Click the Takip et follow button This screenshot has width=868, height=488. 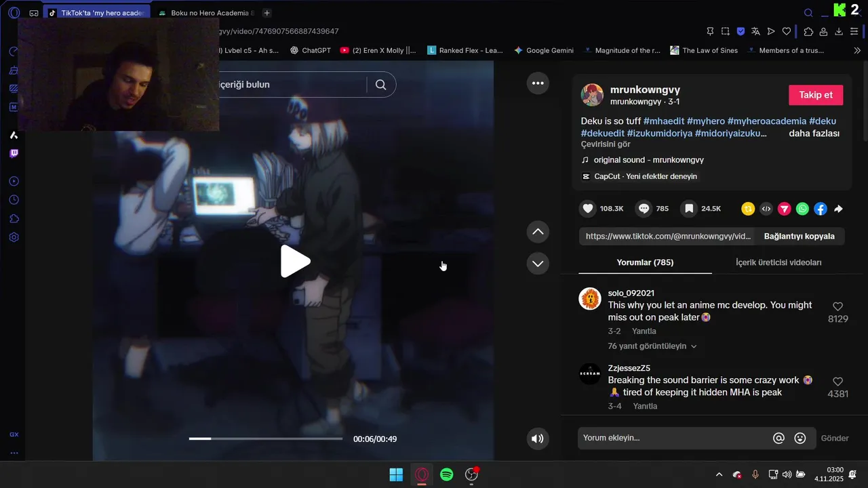(816, 95)
